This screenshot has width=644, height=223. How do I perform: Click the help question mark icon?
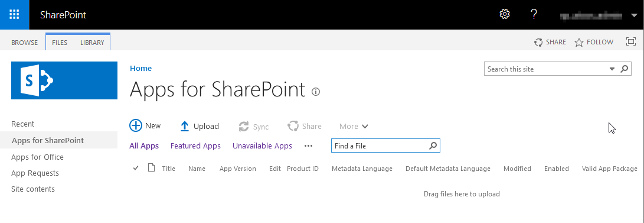tap(534, 14)
